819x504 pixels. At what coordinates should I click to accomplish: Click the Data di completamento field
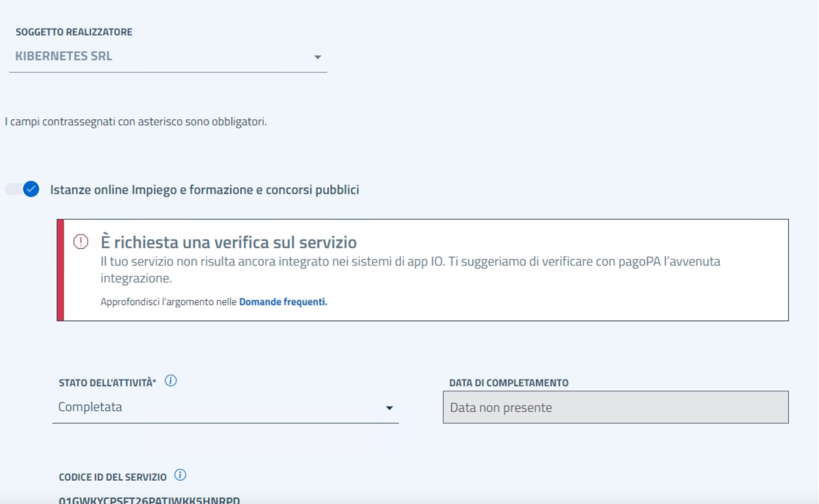(615, 408)
